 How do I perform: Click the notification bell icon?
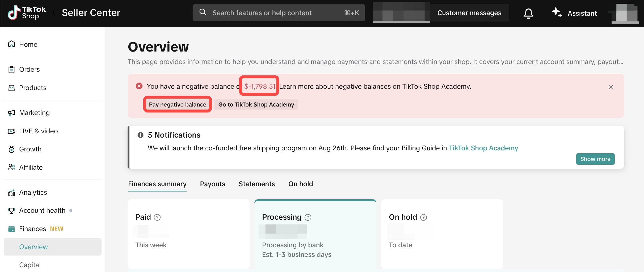528,13
